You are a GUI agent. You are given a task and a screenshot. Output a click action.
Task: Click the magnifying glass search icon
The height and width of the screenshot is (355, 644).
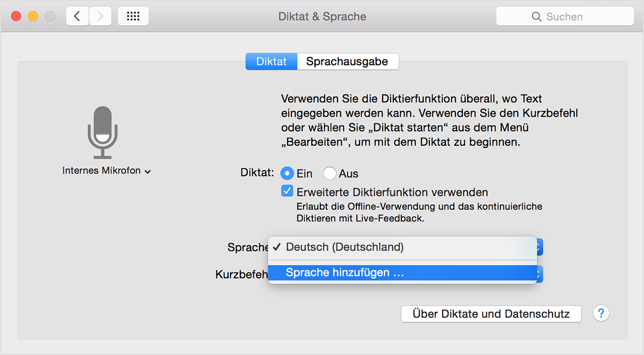pos(536,17)
